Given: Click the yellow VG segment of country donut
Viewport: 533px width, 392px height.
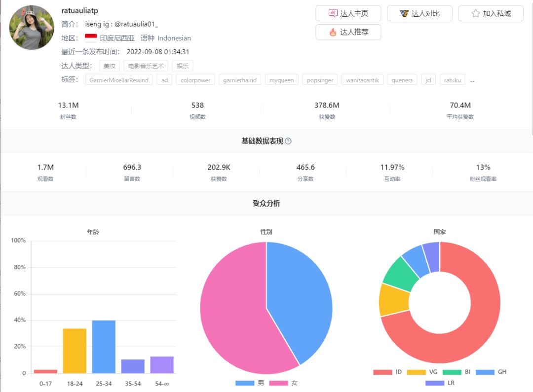Looking at the screenshot, I should pyautogui.click(x=395, y=300).
